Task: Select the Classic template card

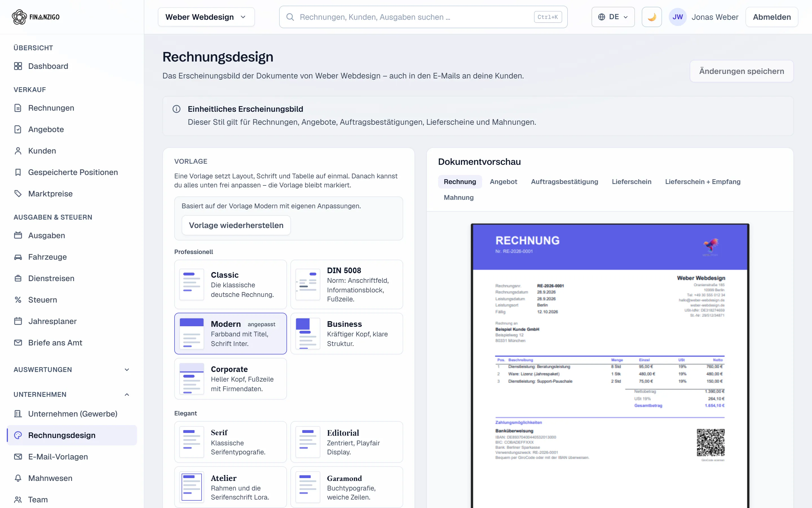Action: click(x=231, y=284)
